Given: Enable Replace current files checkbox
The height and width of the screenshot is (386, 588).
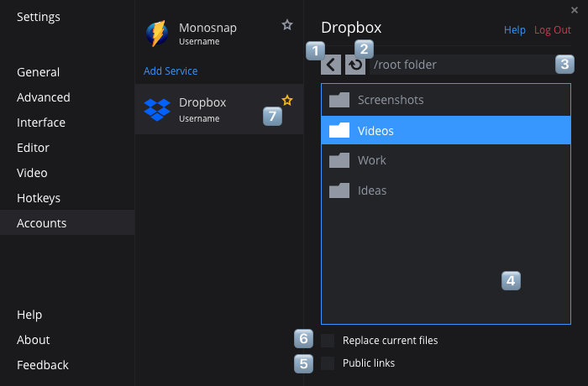Looking at the screenshot, I should [x=328, y=341].
